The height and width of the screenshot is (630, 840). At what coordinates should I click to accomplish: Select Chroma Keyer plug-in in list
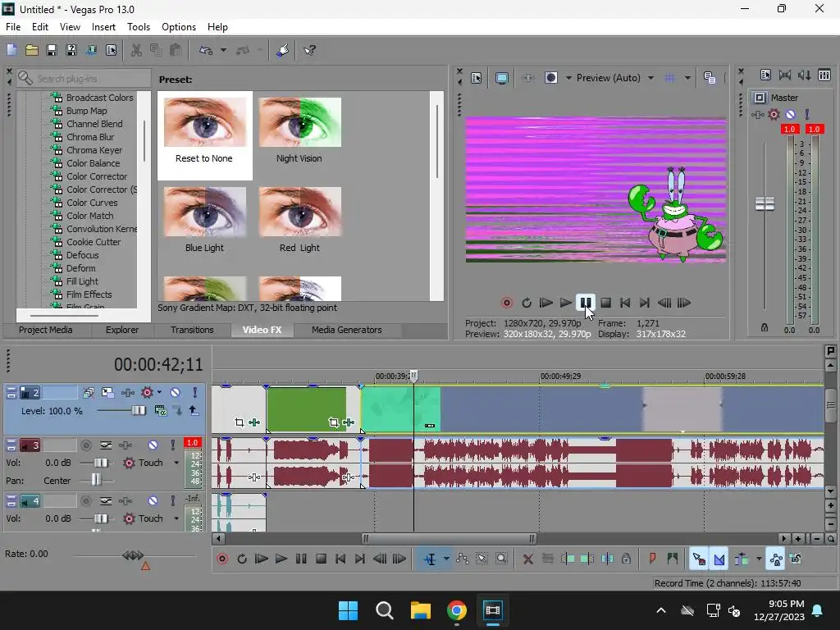(x=94, y=150)
